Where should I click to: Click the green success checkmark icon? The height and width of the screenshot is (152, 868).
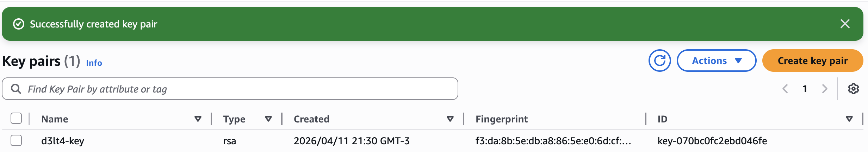pos(18,24)
